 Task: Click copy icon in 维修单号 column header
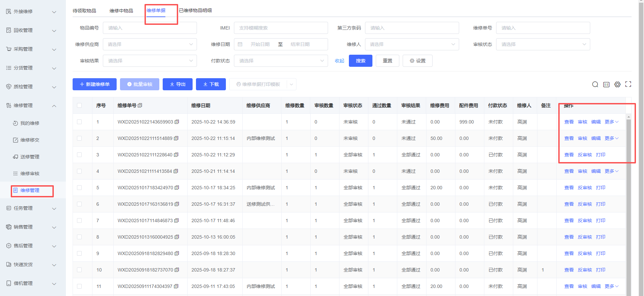140,105
